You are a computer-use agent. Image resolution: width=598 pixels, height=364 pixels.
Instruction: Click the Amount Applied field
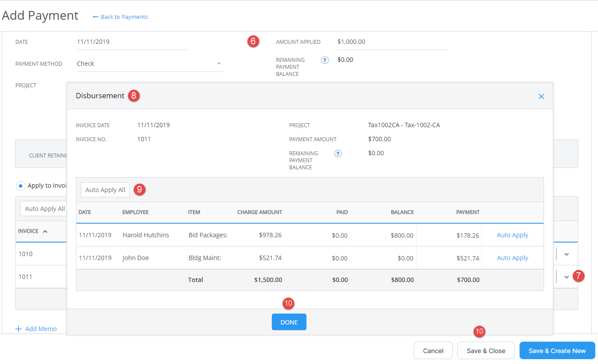(393, 42)
